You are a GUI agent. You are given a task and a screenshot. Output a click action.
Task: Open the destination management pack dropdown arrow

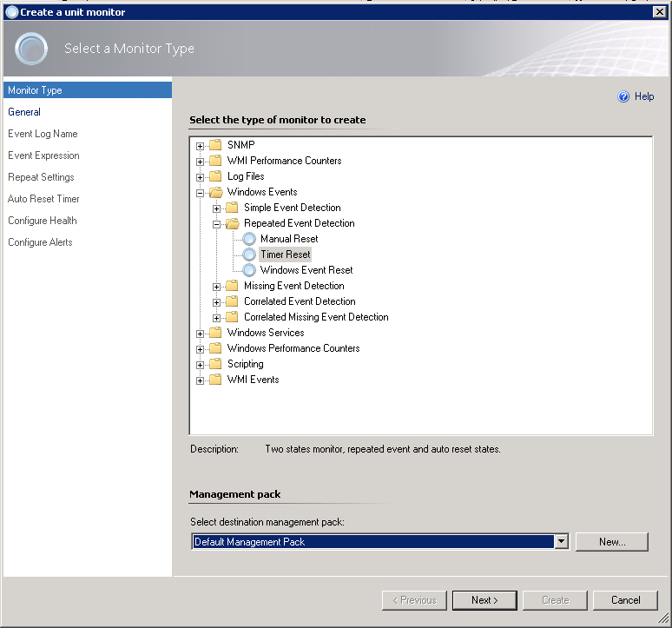click(x=561, y=542)
